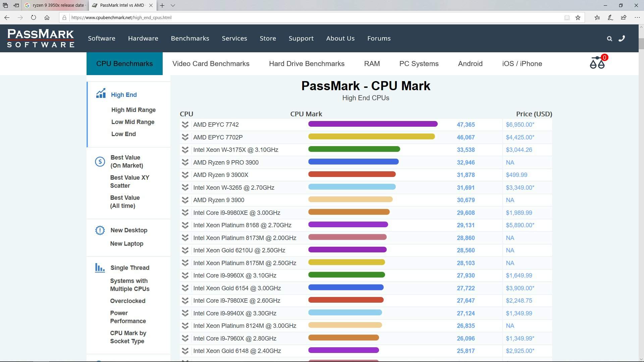Expand the AMD Ryzen 9 PRO 3900 row
The height and width of the screenshot is (362, 644).
tap(185, 162)
